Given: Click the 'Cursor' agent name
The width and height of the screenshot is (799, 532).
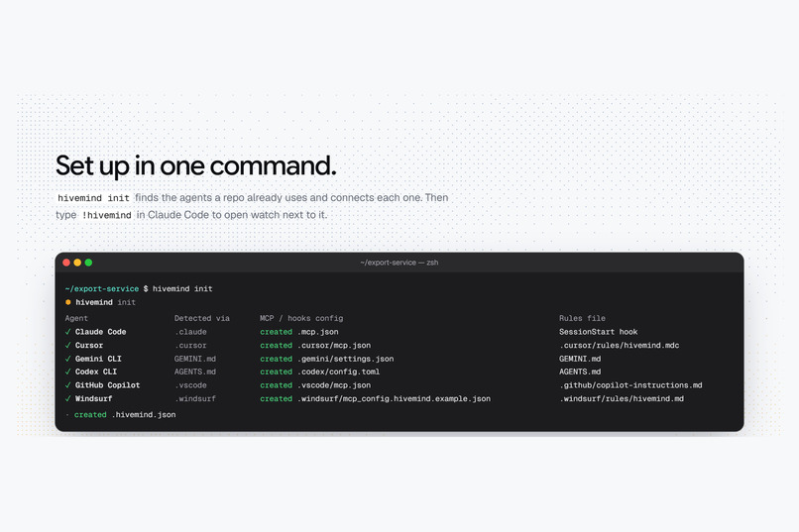Looking at the screenshot, I should (x=89, y=345).
